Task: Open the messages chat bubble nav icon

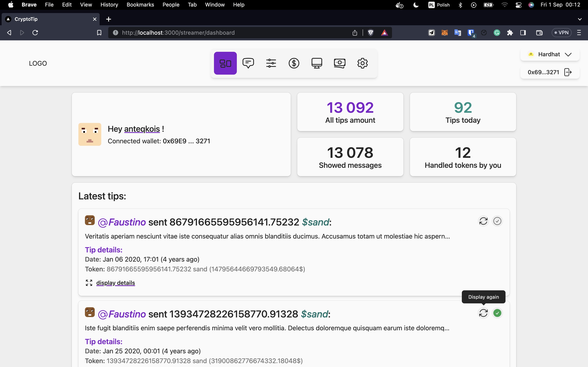Action: 248,63
